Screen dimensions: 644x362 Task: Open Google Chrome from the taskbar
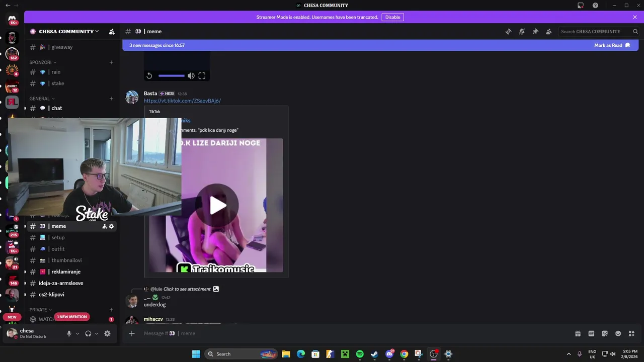[404, 354]
